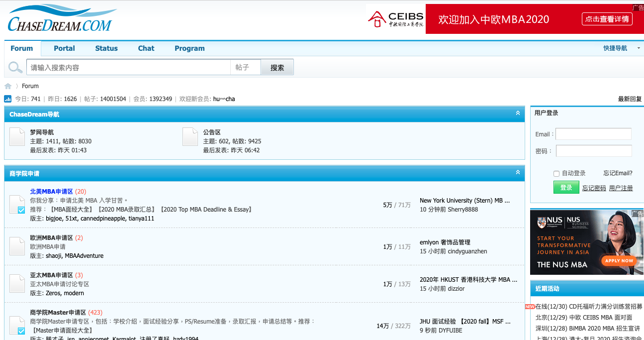Switch to the Status tab
Viewport: 644px width, 340px height.
(x=106, y=48)
